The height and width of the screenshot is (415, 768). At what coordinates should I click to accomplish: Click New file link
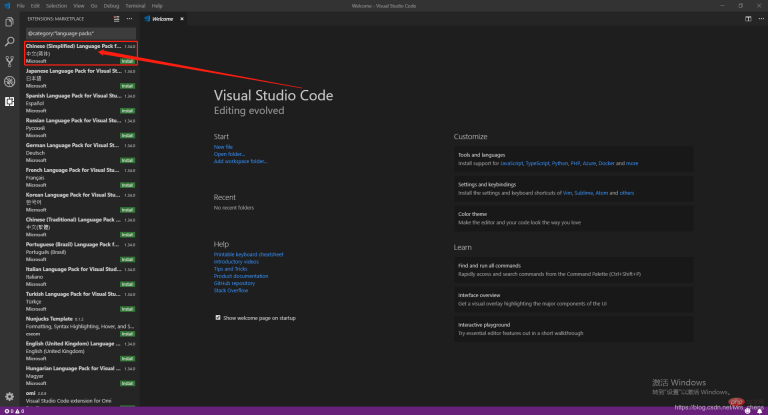click(223, 147)
